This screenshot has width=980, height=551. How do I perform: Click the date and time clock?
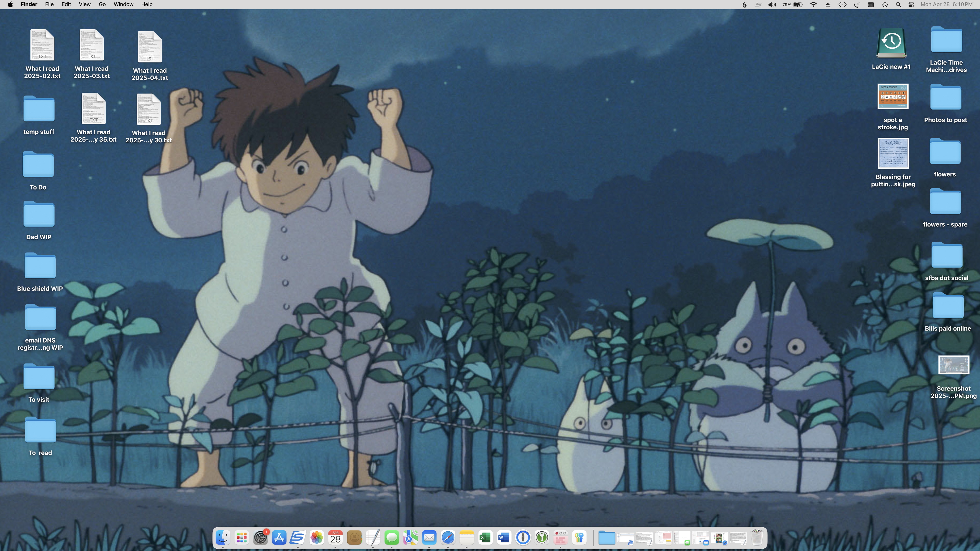(x=947, y=5)
